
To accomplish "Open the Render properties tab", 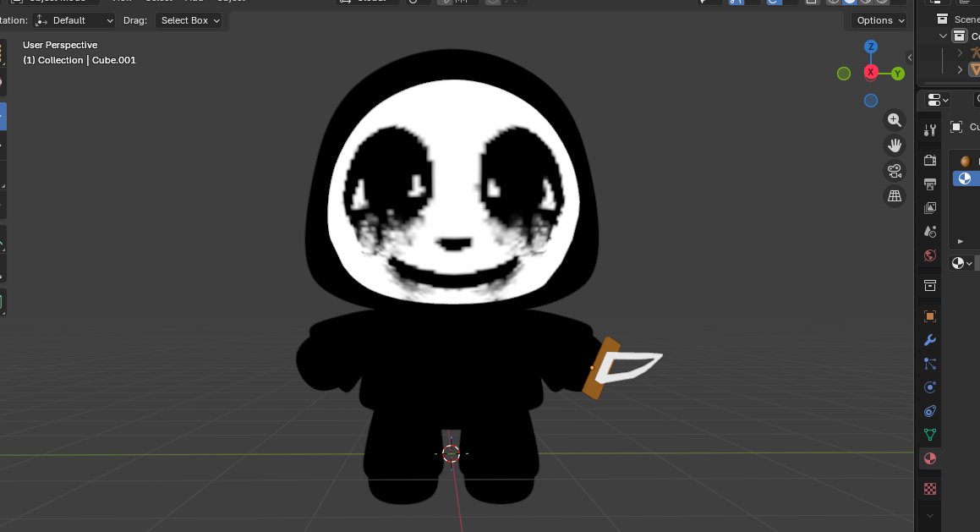I will 930,160.
